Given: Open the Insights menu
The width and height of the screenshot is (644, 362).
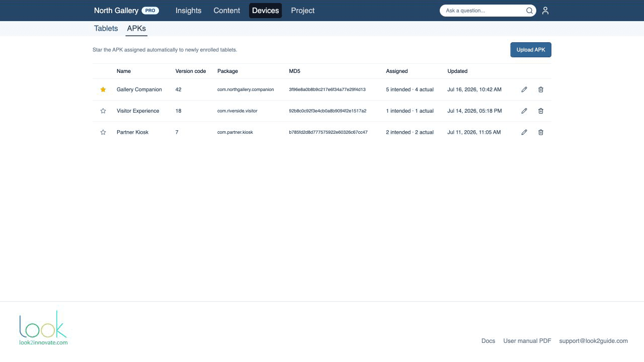Looking at the screenshot, I should 188,11.
